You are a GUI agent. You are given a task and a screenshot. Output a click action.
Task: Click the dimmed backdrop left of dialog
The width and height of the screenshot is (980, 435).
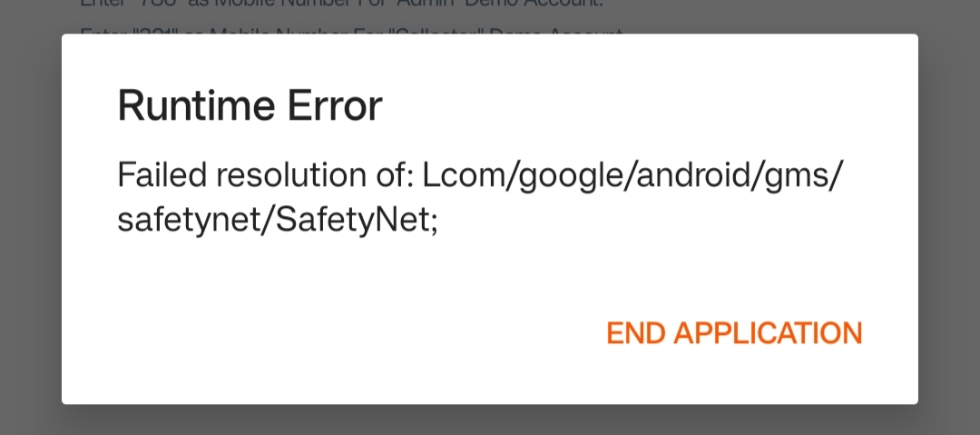(x=30, y=218)
